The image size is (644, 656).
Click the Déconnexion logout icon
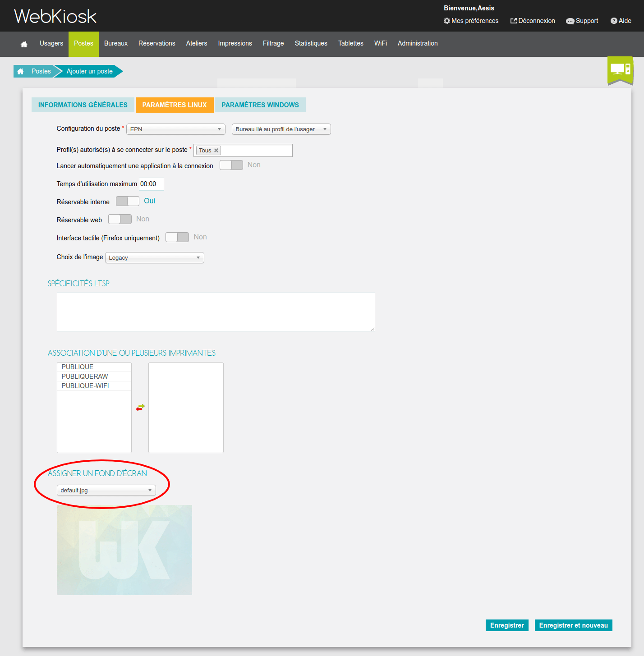click(513, 21)
